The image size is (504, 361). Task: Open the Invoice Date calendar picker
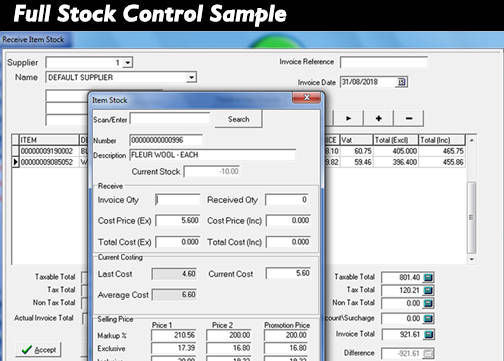point(402,82)
